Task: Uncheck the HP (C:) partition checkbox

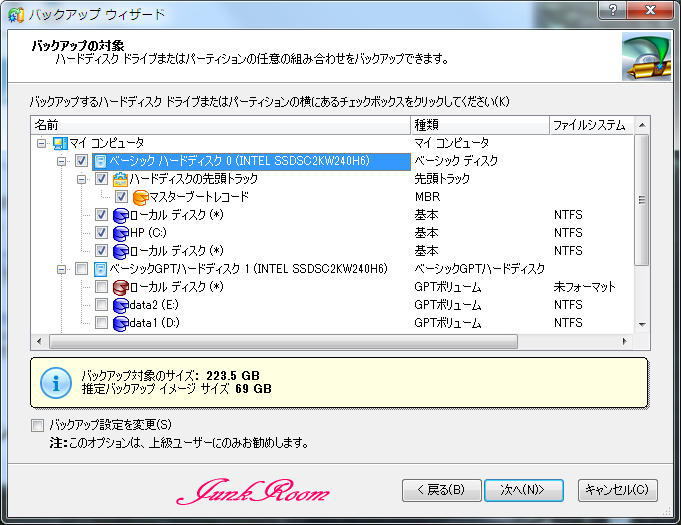Action: (x=101, y=233)
